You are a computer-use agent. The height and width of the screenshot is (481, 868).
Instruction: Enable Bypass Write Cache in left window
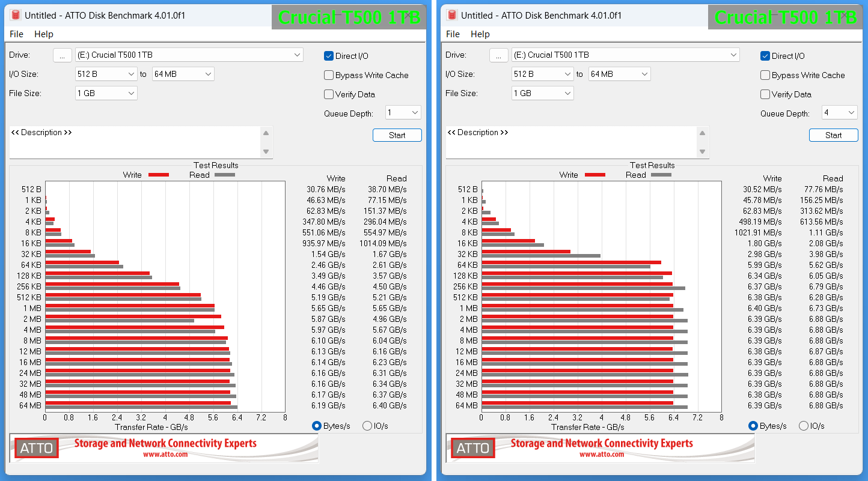(x=329, y=75)
